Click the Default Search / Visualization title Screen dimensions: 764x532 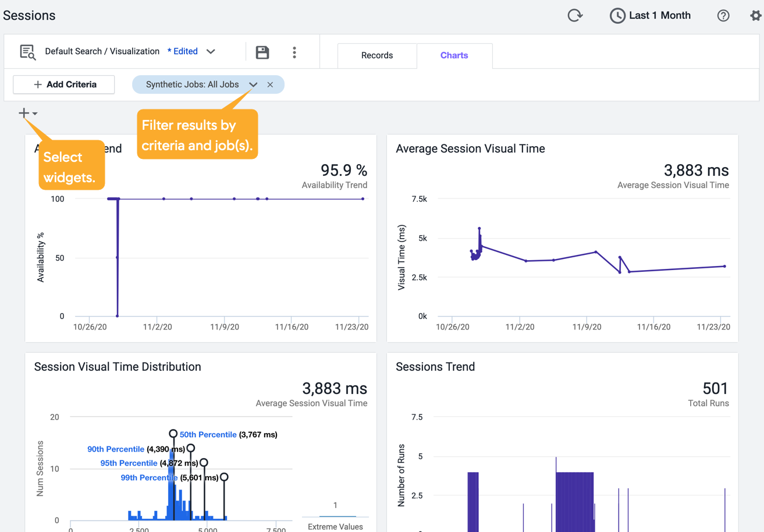[x=102, y=51]
